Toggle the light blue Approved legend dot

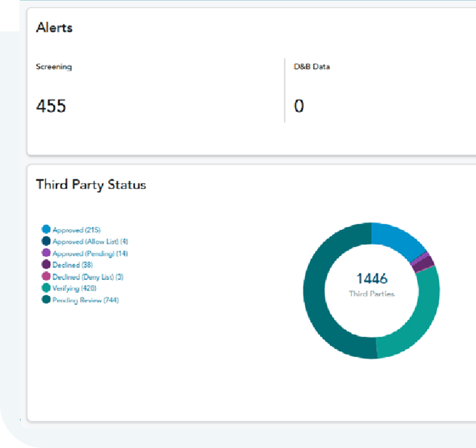pyautogui.click(x=46, y=229)
